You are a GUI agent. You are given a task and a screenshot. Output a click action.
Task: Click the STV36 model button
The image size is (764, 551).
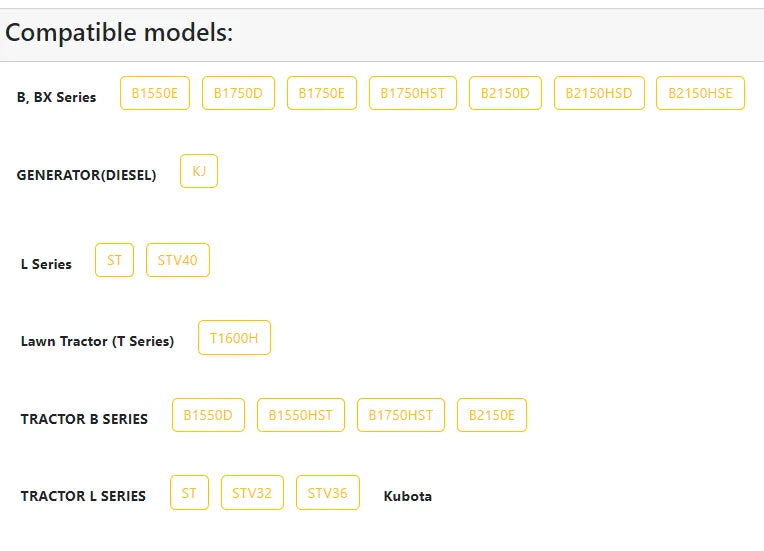(328, 493)
